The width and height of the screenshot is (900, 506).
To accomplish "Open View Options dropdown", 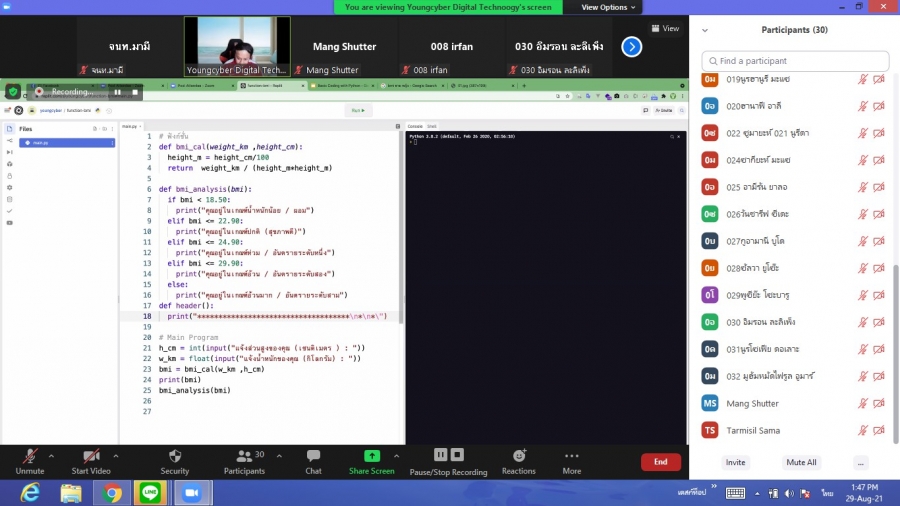I will [608, 7].
